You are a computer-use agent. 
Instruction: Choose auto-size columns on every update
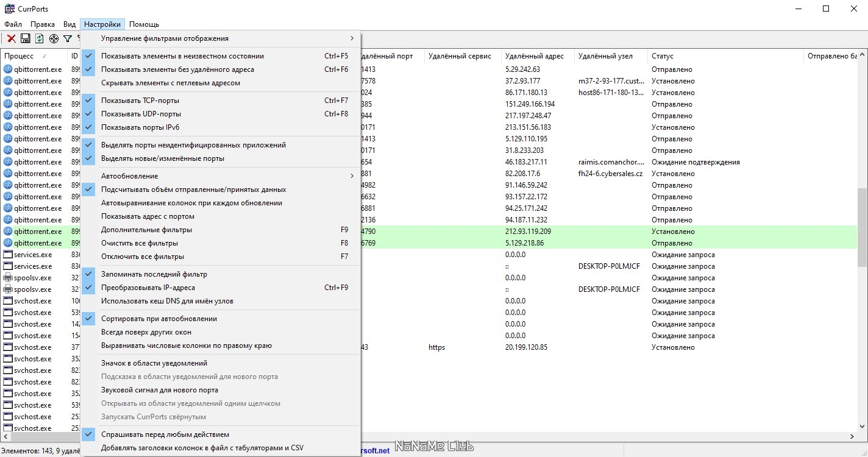coord(221,203)
